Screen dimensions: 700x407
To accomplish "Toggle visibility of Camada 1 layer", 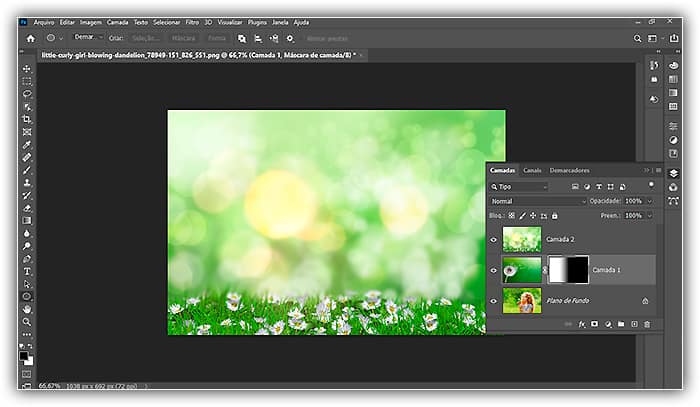I will 494,270.
